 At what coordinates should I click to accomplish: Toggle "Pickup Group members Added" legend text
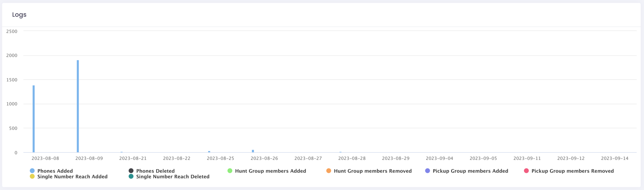(x=470, y=171)
